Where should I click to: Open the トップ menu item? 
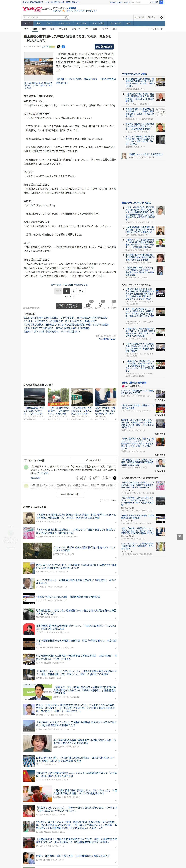(27, 24)
